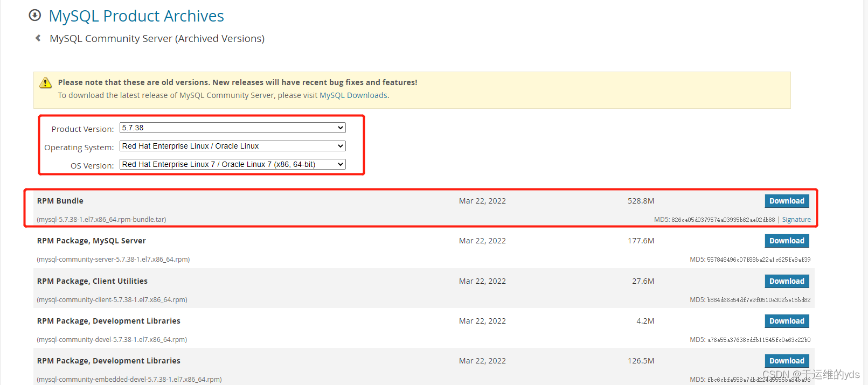Viewport: 868px width, 385px height.
Task: Select filename mysql-community-server-5.7.38-1.el7.x86_64.rpm
Action: point(113,260)
